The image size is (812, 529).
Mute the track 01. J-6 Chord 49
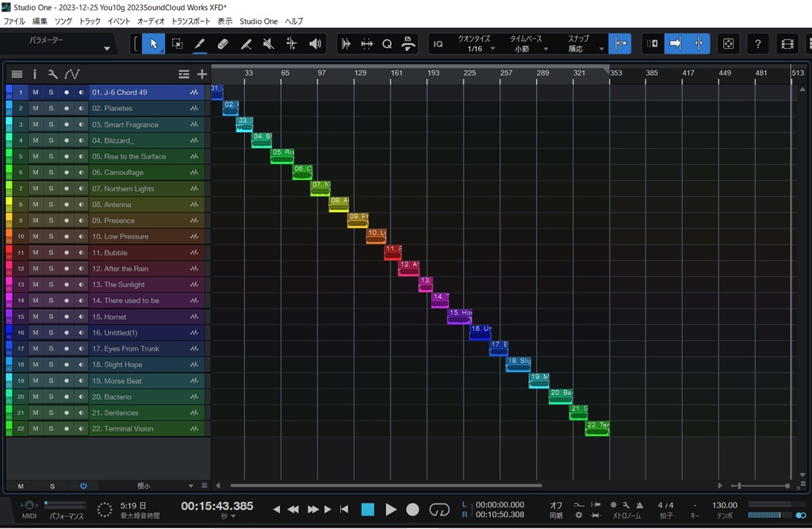[34, 92]
